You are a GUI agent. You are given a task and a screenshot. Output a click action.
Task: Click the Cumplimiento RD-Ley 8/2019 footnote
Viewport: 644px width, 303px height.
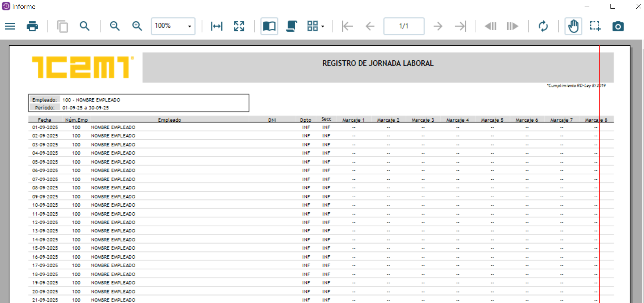pyautogui.click(x=576, y=86)
